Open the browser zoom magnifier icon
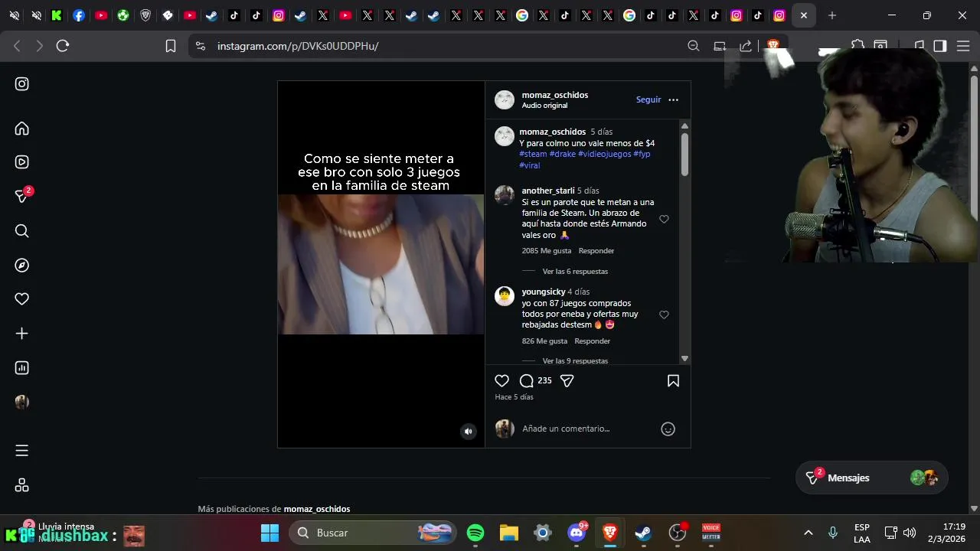Image resolution: width=980 pixels, height=551 pixels. [x=694, y=46]
